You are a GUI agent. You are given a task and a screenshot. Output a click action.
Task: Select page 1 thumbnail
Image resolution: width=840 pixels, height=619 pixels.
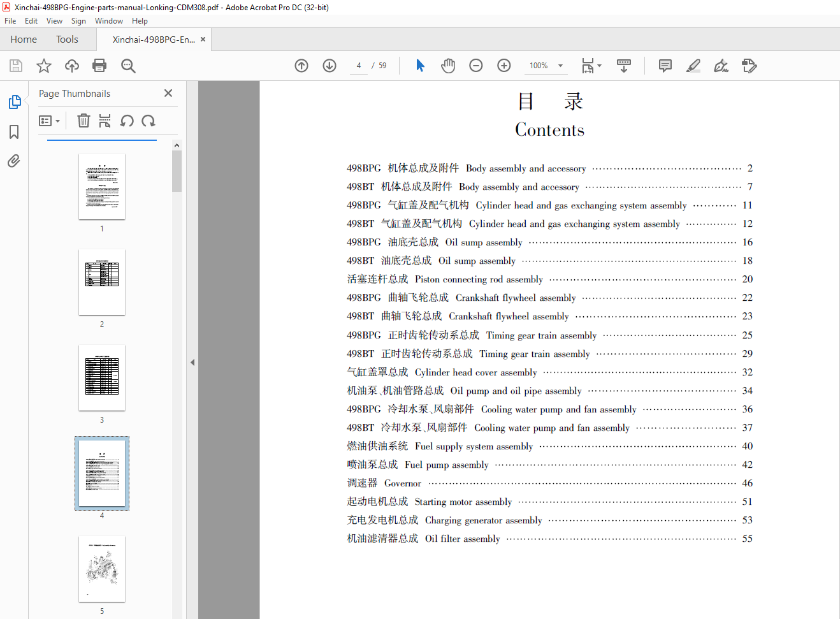[x=102, y=187]
